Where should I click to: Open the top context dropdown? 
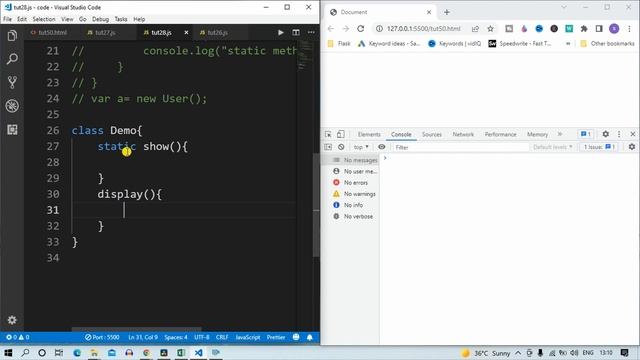(x=361, y=147)
